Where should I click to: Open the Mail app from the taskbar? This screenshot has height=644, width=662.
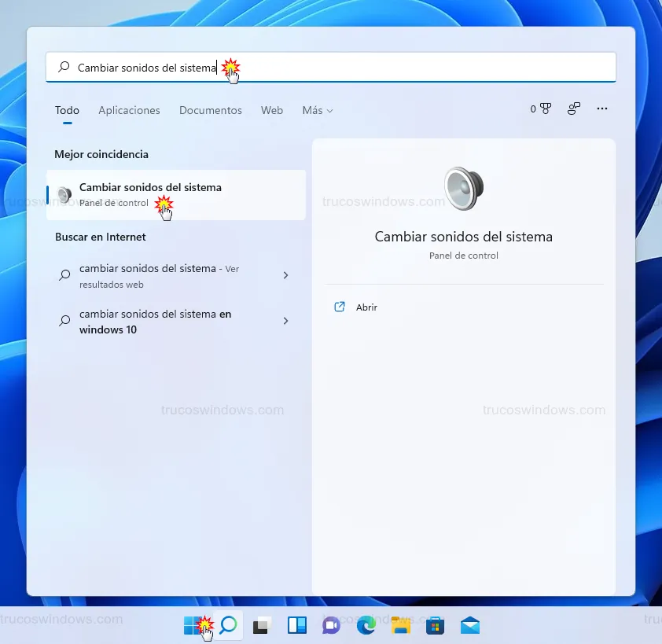(470, 626)
